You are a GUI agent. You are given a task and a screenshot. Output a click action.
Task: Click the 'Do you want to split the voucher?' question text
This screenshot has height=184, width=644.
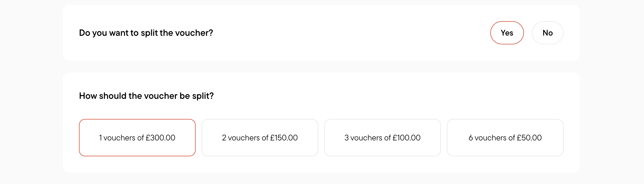coord(146,33)
